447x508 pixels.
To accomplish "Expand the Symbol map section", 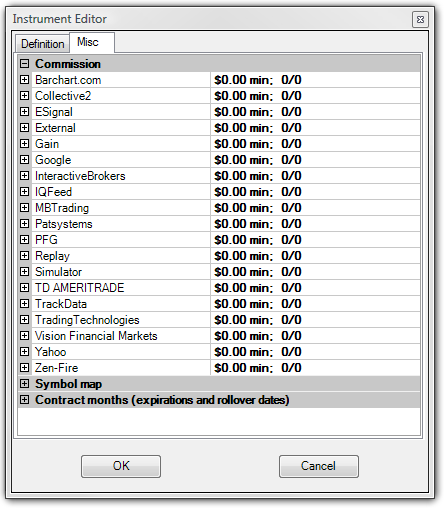I will pos(24,383).
